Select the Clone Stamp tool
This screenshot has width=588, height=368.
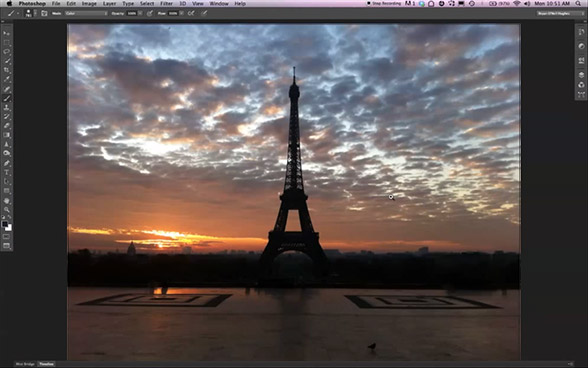7,107
